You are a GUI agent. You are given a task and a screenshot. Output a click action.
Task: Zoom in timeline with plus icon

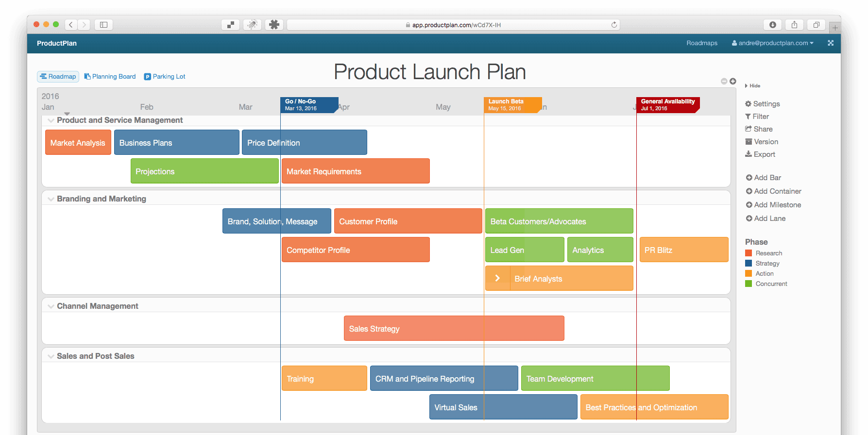tap(733, 81)
